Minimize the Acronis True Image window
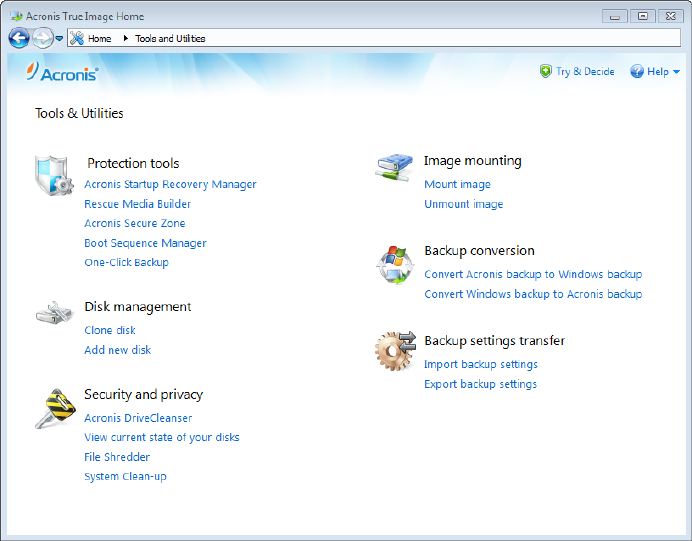 [x=614, y=16]
